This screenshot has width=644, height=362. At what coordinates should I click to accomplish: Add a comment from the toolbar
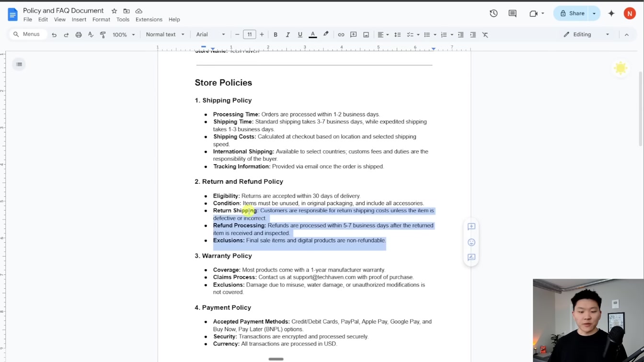354,34
